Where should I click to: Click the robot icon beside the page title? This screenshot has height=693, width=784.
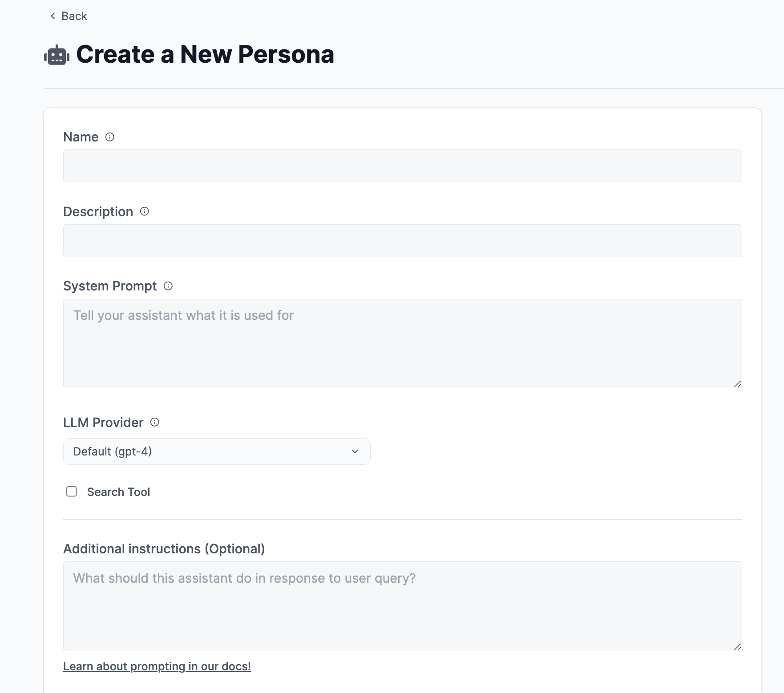click(x=56, y=55)
